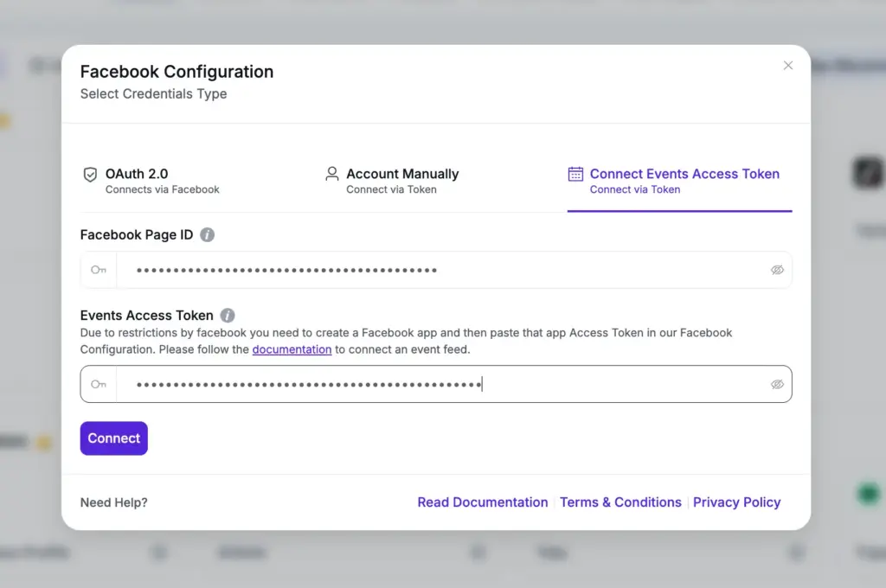Click the person icon on Account Manually tab

point(332,174)
